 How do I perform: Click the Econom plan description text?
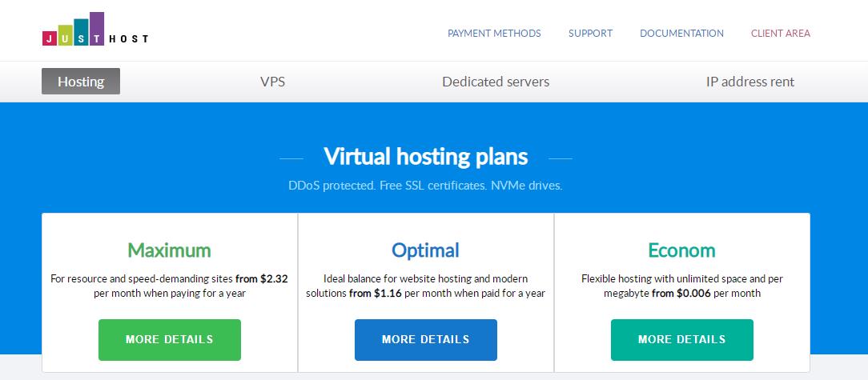coord(682,286)
